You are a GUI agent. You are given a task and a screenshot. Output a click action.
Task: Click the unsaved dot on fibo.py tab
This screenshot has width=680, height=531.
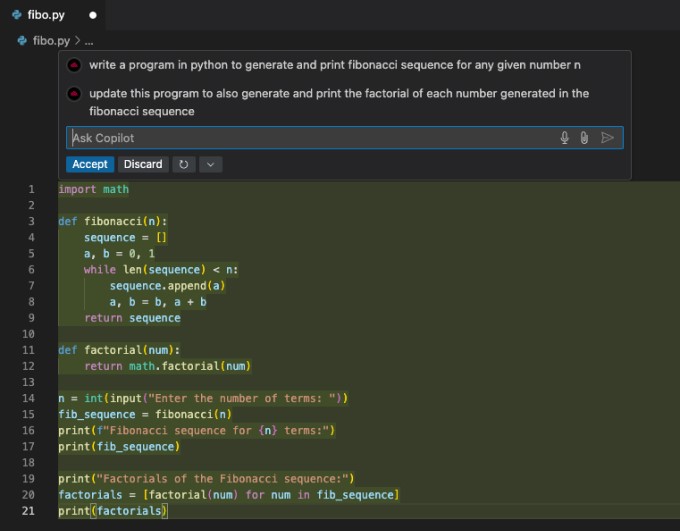pos(93,15)
